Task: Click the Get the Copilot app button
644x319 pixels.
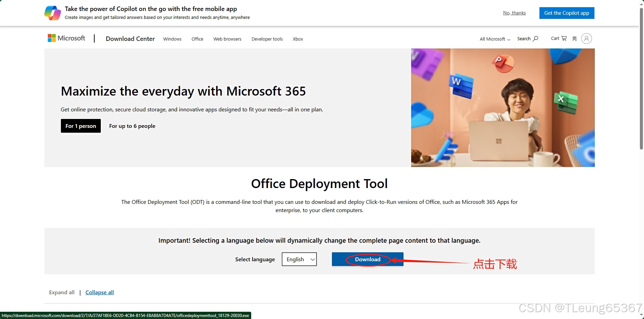Action: (567, 13)
